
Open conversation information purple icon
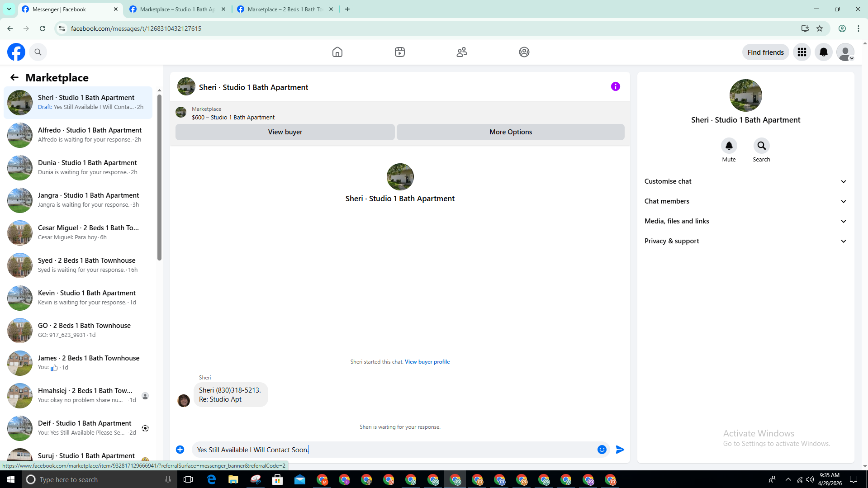[x=616, y=86]
